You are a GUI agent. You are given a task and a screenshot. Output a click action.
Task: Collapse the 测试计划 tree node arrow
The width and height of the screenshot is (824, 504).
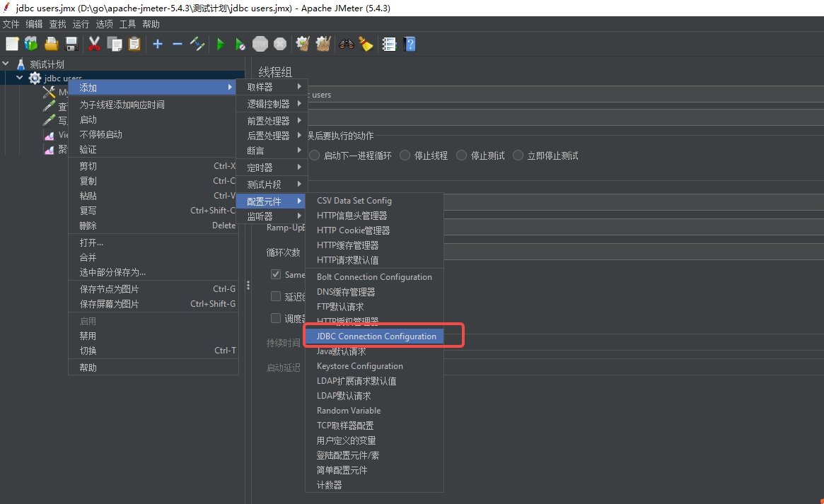click(6, 64)
